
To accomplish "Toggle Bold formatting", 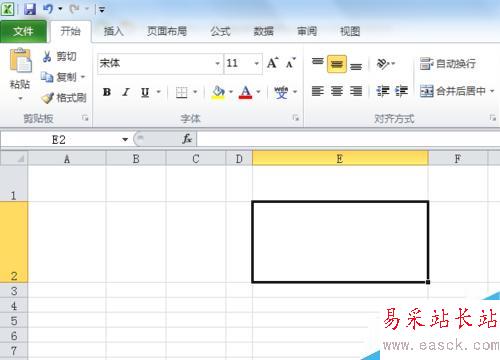I will pyautogui.click(x=107, y=92).
